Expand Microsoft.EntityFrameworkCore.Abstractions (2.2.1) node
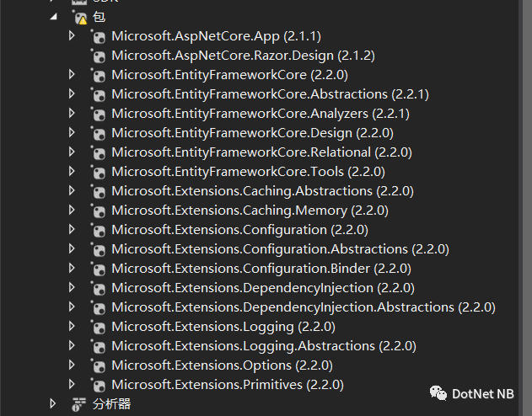 (72, 93)
